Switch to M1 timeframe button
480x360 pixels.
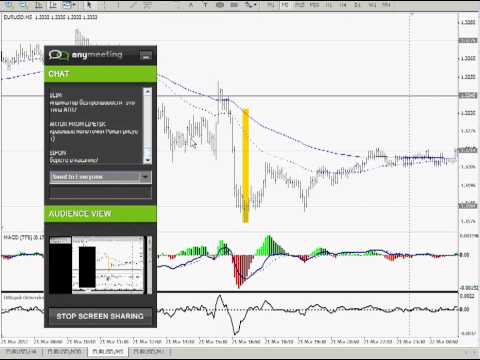[270, 5]
